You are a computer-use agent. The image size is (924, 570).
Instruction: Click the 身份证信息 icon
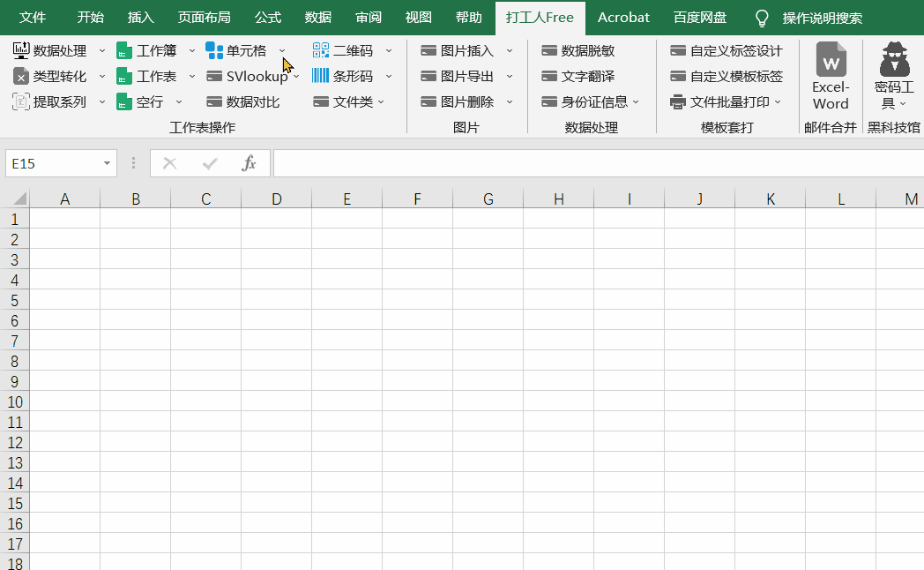[549, 102]
